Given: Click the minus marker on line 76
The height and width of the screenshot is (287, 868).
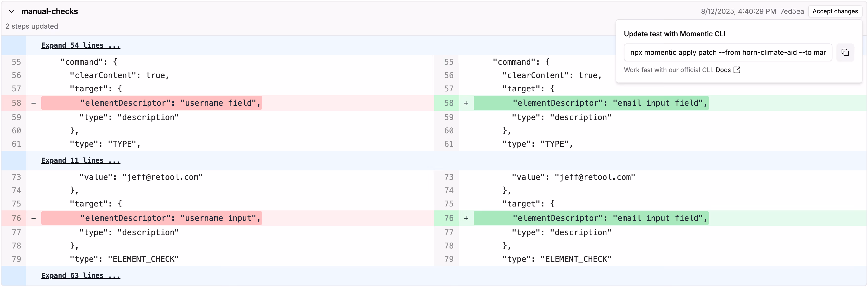Looking at the screenshot, I should (33, 218).
